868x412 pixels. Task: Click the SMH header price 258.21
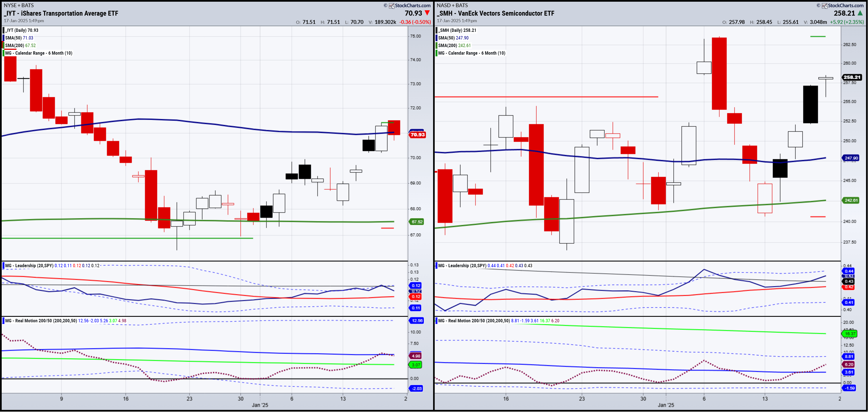pyautogui.click(x=844, y=13)
